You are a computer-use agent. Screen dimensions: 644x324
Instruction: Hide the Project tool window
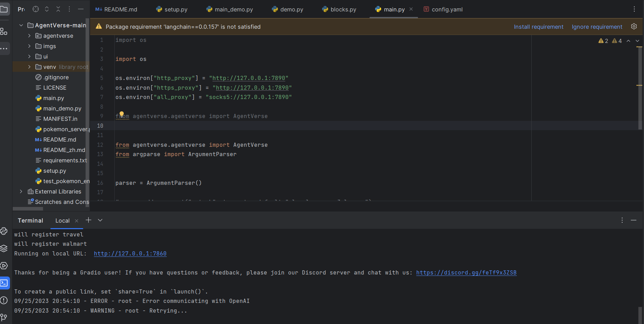[80, 9]
